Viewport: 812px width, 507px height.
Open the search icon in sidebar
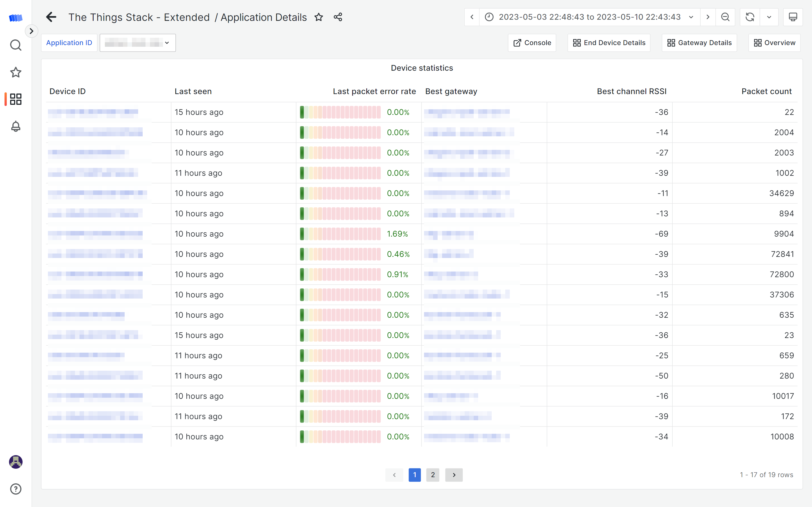coord(16,45)
